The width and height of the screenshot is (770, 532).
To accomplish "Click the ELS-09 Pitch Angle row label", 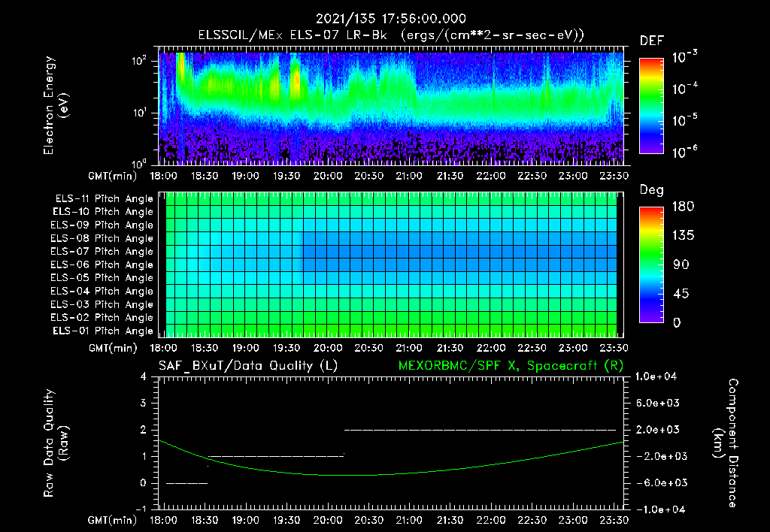I will (x=102, y=225).
